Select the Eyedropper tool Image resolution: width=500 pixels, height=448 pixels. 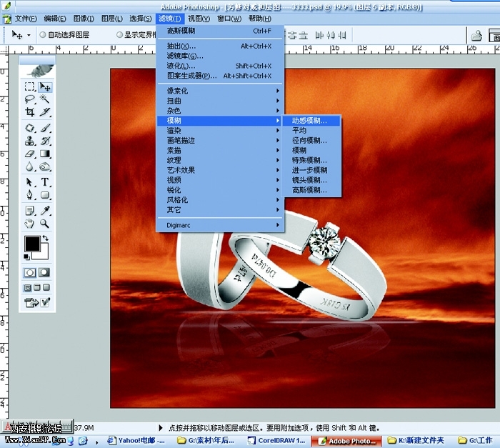click(45, 211)
